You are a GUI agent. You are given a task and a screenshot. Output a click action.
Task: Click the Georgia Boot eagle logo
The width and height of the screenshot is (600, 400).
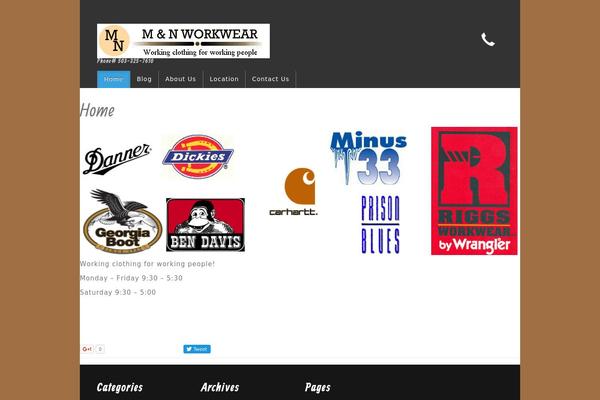click(x=122, y=221)
